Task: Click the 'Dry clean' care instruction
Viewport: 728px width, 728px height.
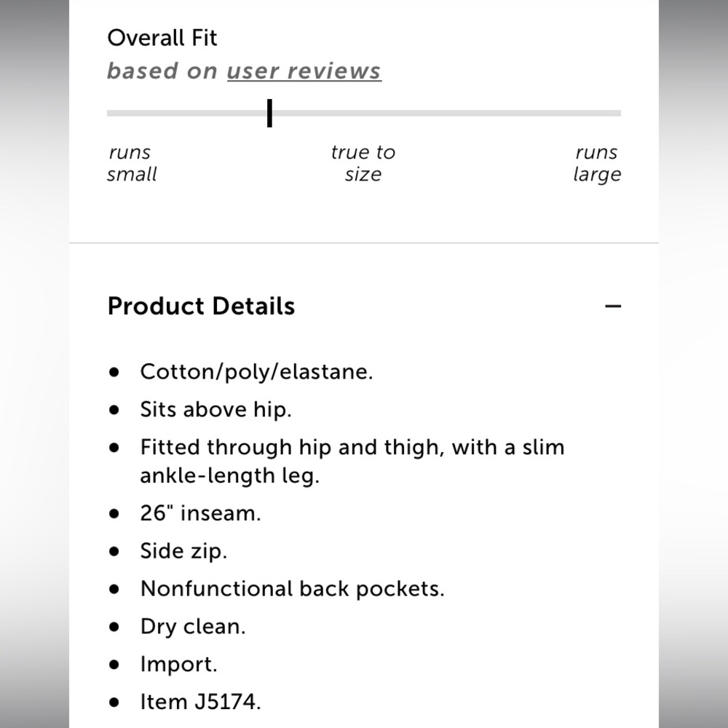Action: (x=192, y=626)
